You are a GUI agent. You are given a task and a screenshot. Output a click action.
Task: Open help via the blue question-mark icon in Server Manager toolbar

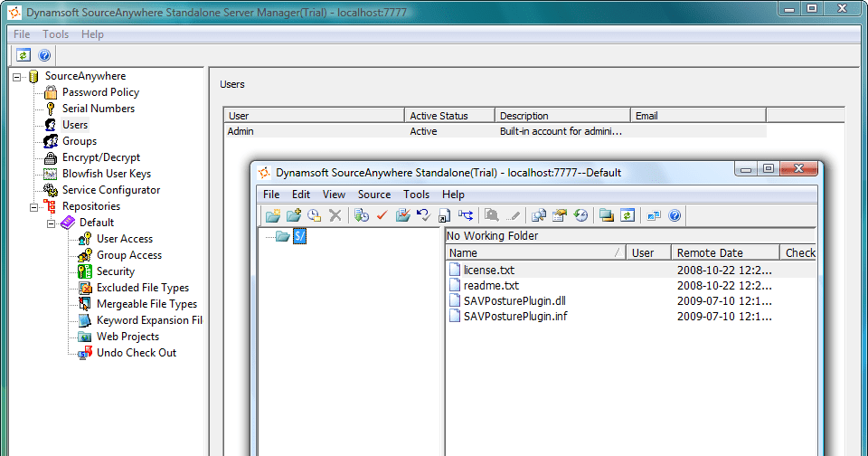[x=44, y=55]
